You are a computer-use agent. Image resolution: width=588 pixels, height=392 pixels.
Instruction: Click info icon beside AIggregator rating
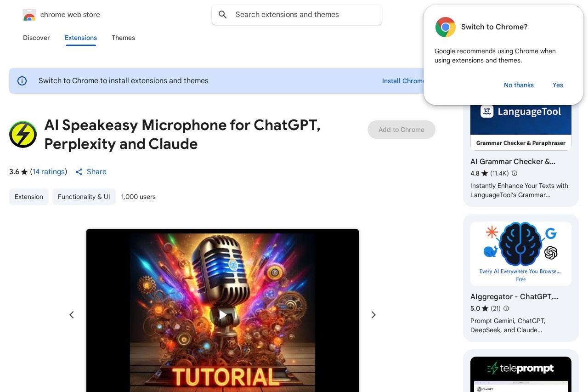click(x=506, y=309)
